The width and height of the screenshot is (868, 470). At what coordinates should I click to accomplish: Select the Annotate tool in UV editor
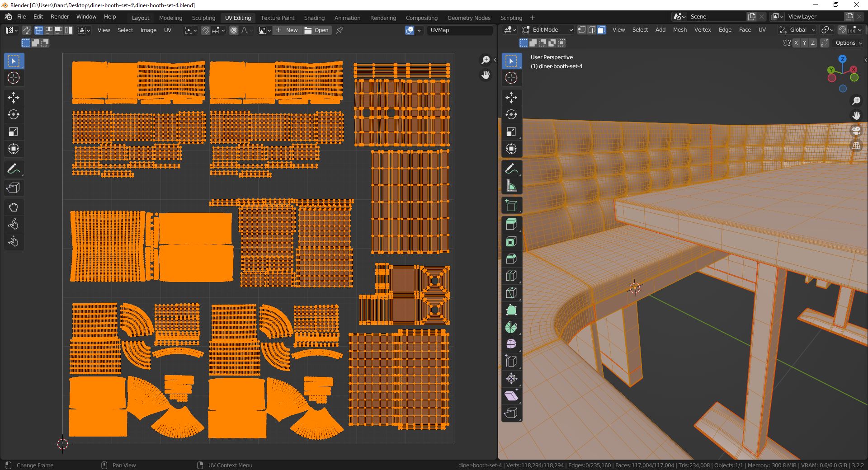point(14,169)
